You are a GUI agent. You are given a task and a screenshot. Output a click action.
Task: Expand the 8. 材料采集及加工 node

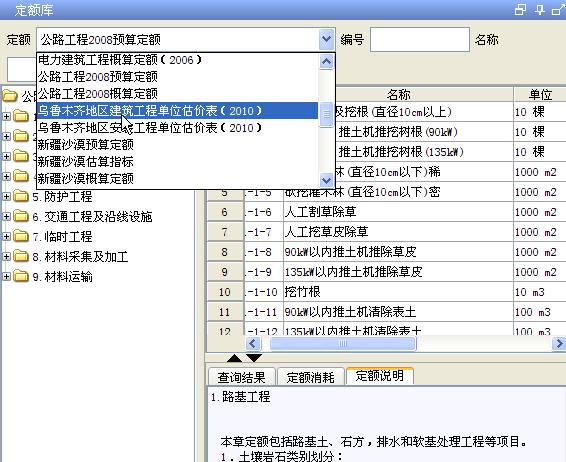point(6,257)
